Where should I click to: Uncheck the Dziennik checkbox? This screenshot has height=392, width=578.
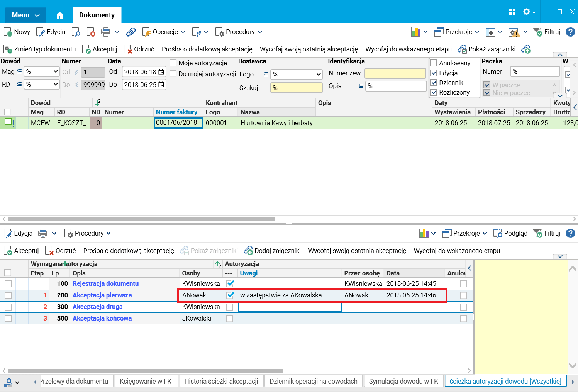(x=434, y=83)
